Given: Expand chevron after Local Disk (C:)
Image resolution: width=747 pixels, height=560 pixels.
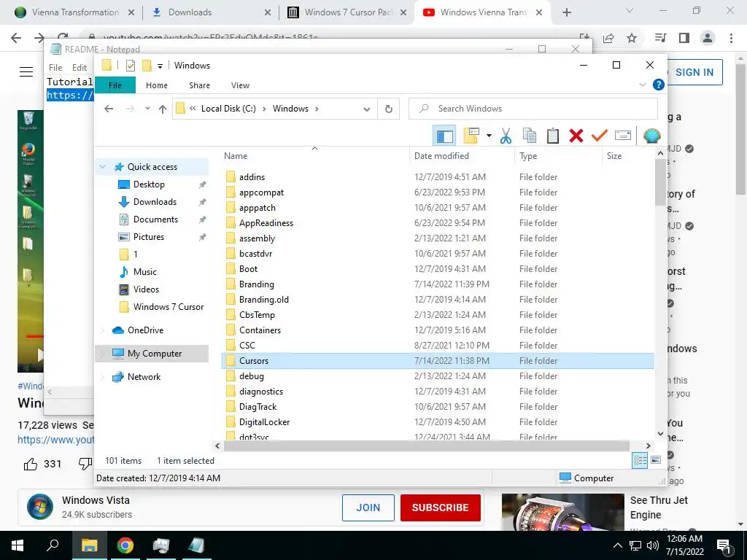Looking at the screenshot, I should (264, 109).
